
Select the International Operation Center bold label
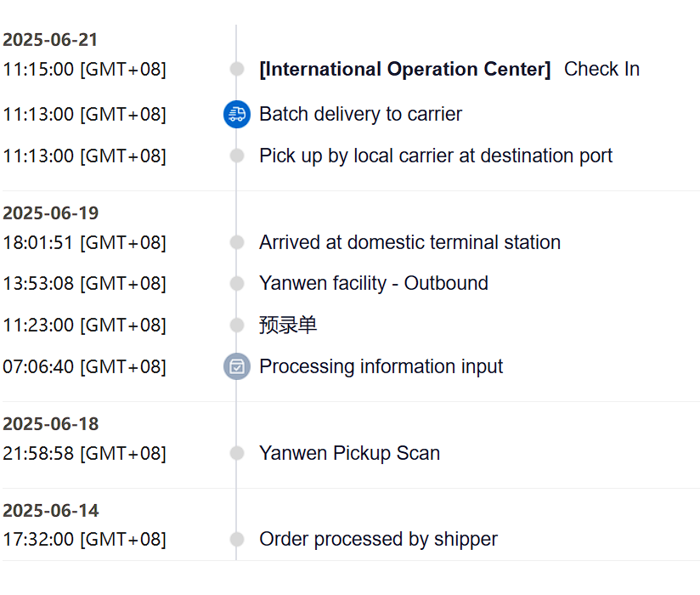[x=405, y=69]
